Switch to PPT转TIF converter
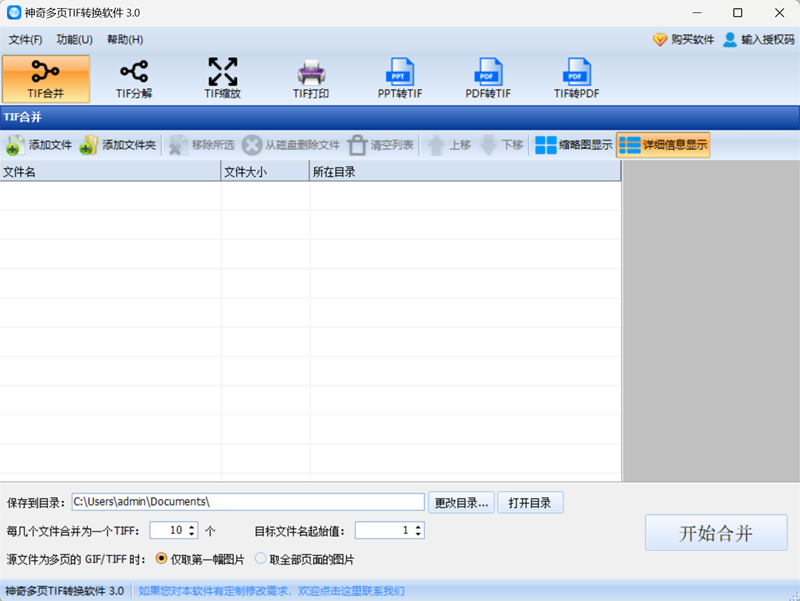 click(399, 79)
